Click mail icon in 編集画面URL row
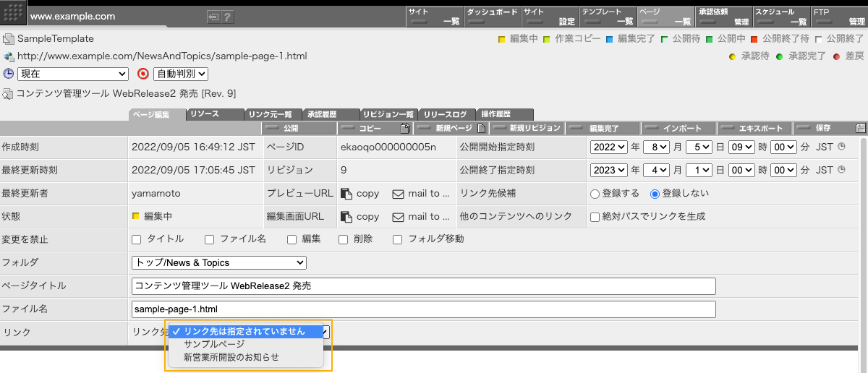The image size is (868, 373). point(398,217)
